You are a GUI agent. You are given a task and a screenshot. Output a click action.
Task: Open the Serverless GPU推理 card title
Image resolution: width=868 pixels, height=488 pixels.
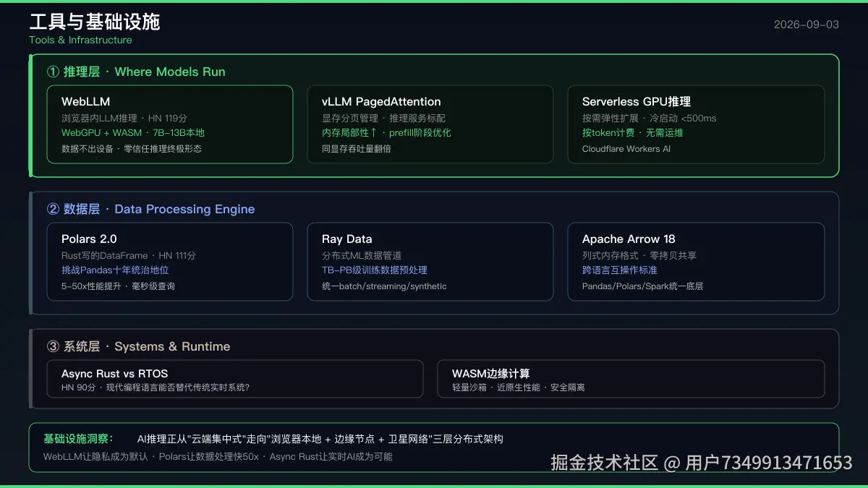637,102
